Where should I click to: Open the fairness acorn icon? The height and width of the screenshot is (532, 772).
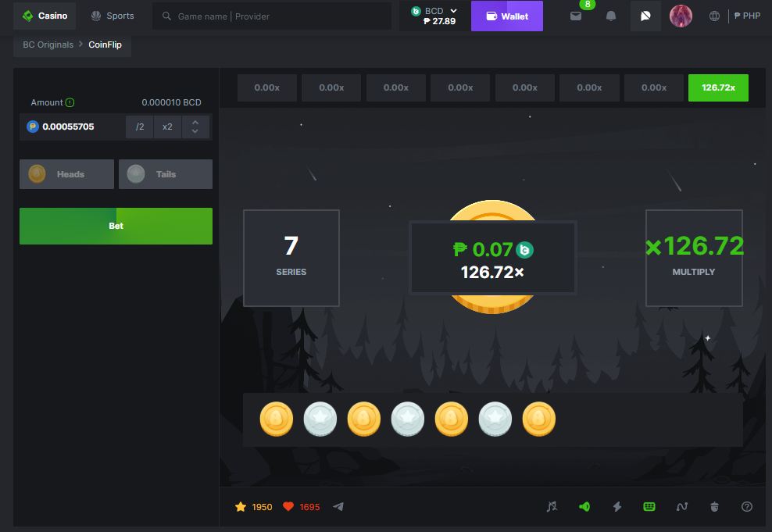tap(714, 506)
